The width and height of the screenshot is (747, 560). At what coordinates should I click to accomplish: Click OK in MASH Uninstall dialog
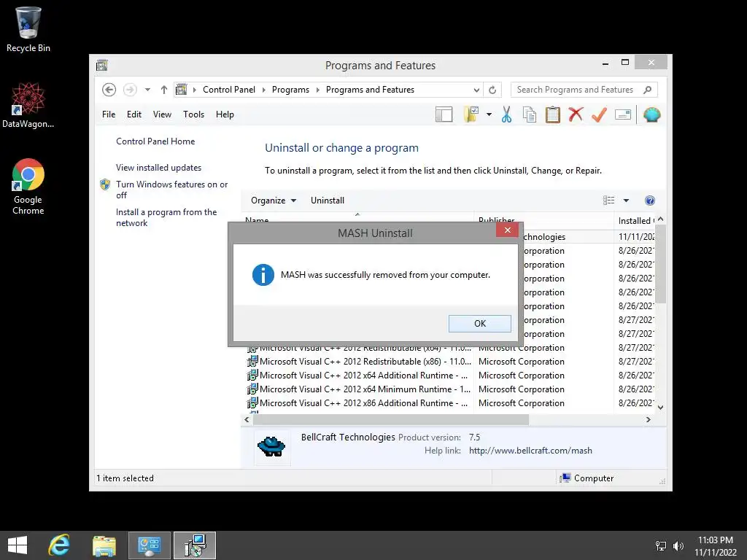coord(480,323)
